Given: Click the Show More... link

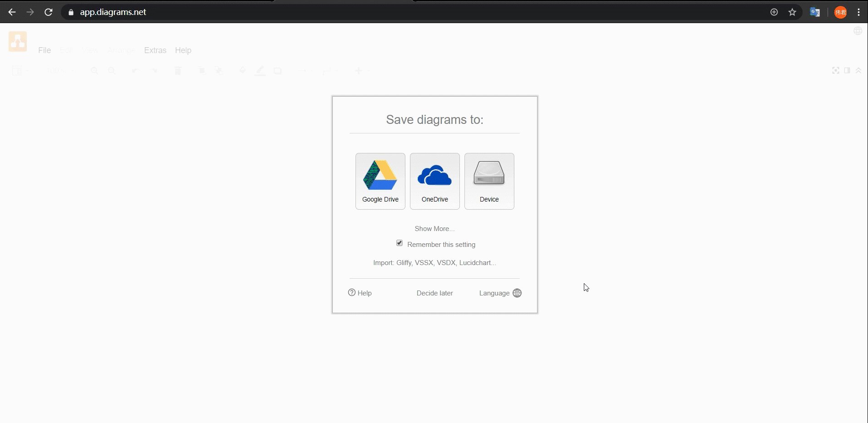Looking at the screenshot, I should [434, 229].
